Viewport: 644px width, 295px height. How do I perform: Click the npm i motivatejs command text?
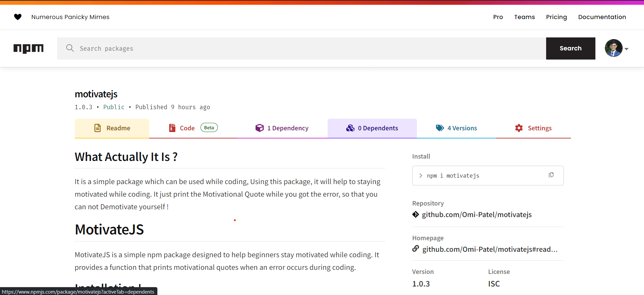click(x=453, y=176)
